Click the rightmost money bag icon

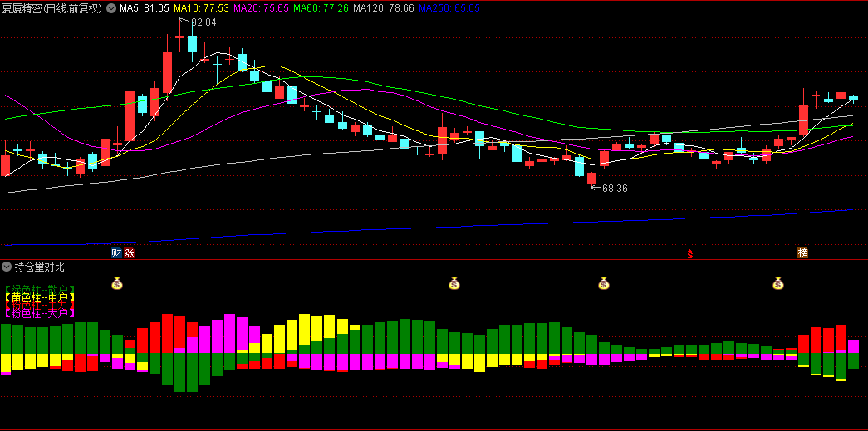coord(778,283)
